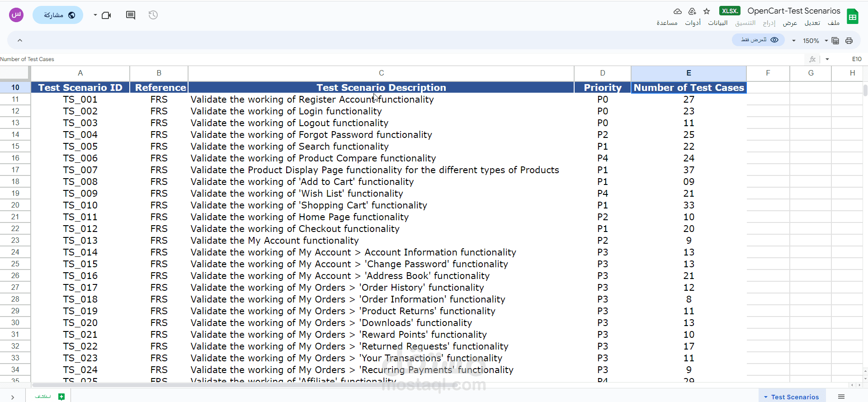Select priority cell P4 in TS_006 row
This screenshot has height=402, width=868.
603,158
